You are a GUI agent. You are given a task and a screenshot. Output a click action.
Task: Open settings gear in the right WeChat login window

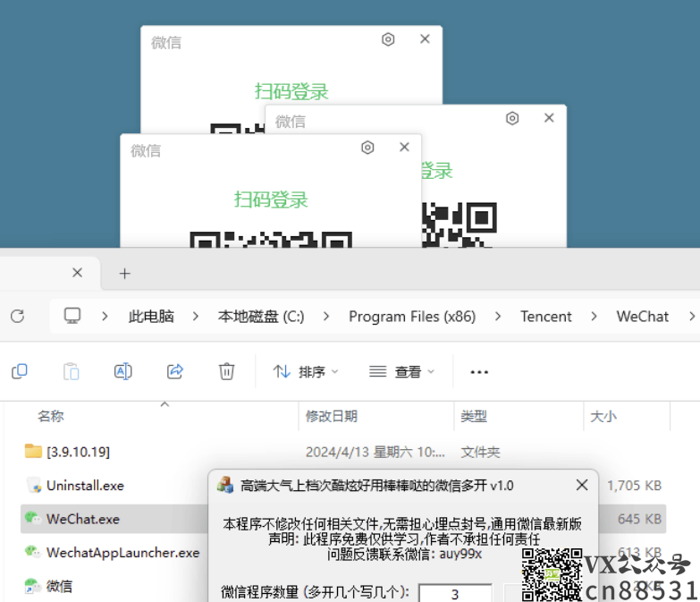coord(512,118)
